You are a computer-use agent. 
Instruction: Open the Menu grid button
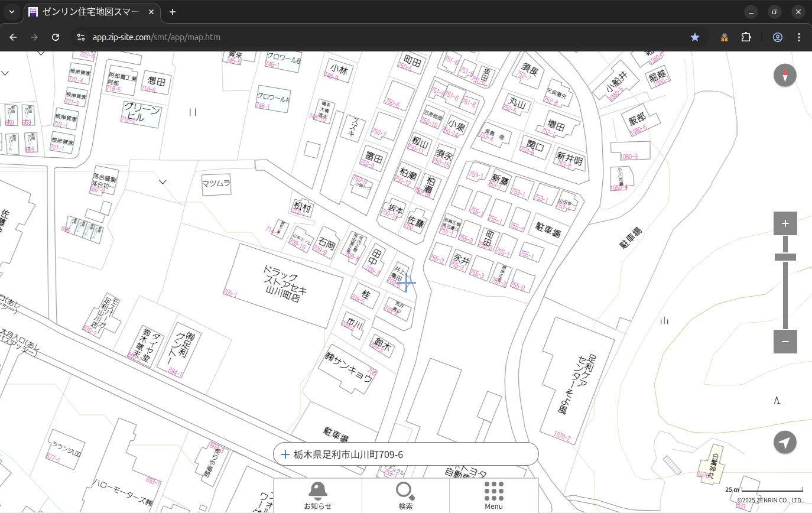point(493,495)
